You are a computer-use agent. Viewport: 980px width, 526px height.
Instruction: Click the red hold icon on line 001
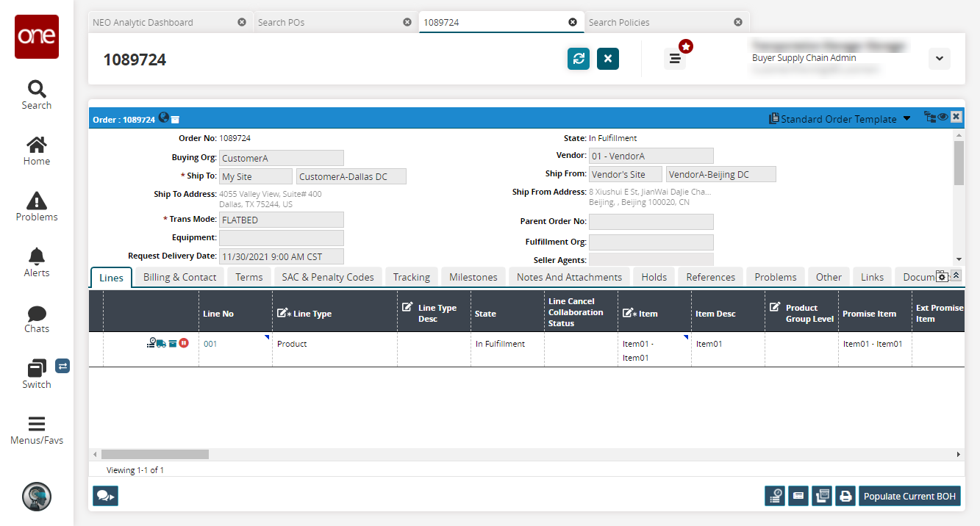pyautogui.click(x=184, y=343)
